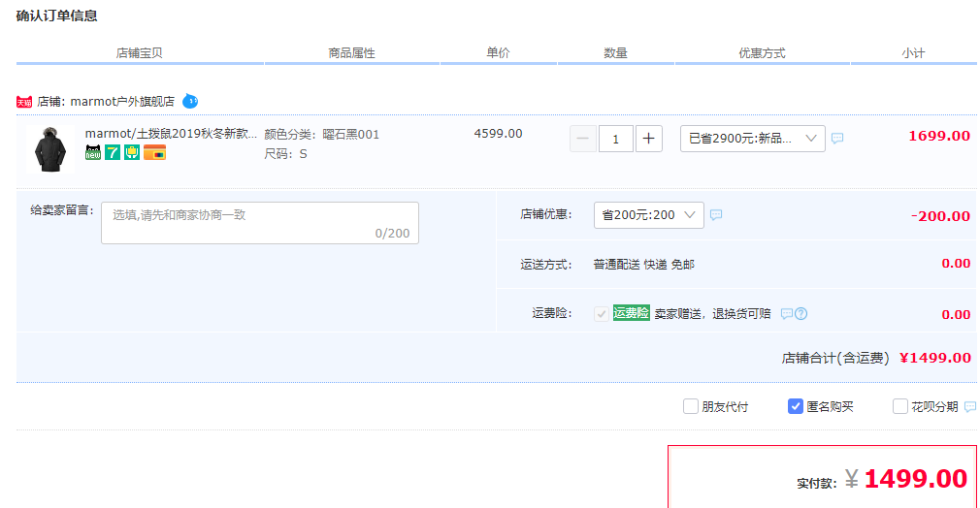Click the 店铺合计 total ¥1499.00
980x508 pixels.
(935, 358)
